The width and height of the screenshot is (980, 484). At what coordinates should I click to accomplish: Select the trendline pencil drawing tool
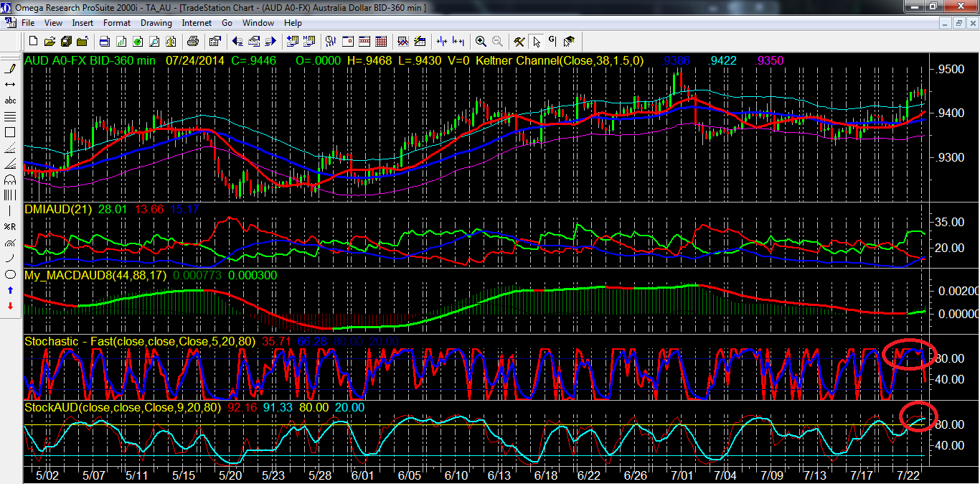coord(11,69)
